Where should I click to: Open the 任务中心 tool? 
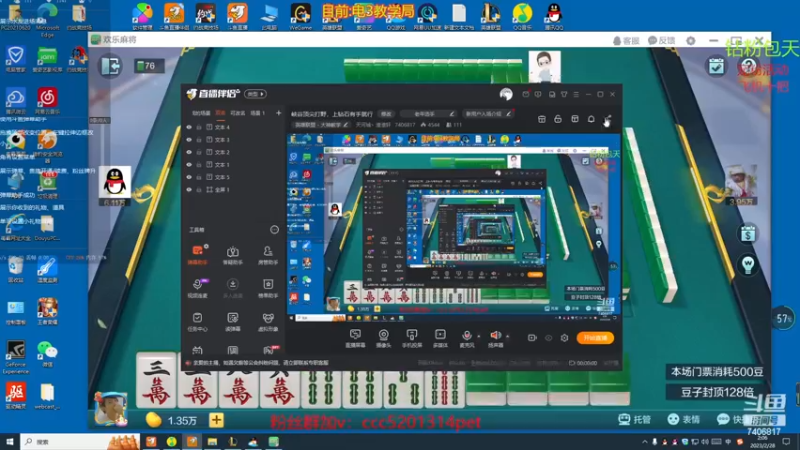[x=197, y=321]
